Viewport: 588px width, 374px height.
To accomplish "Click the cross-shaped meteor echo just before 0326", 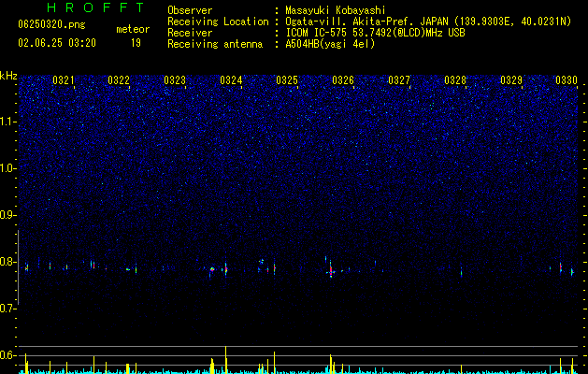I will (330, 271).
